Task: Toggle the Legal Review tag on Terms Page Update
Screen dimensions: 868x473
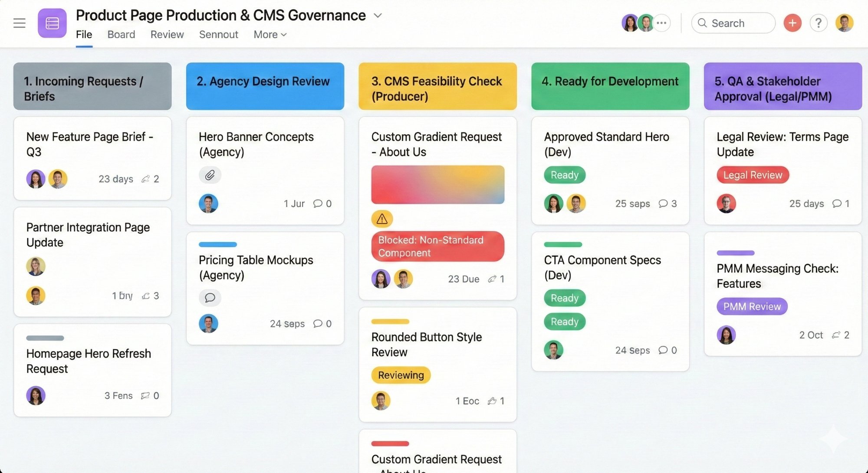Action: click(753, 175)
